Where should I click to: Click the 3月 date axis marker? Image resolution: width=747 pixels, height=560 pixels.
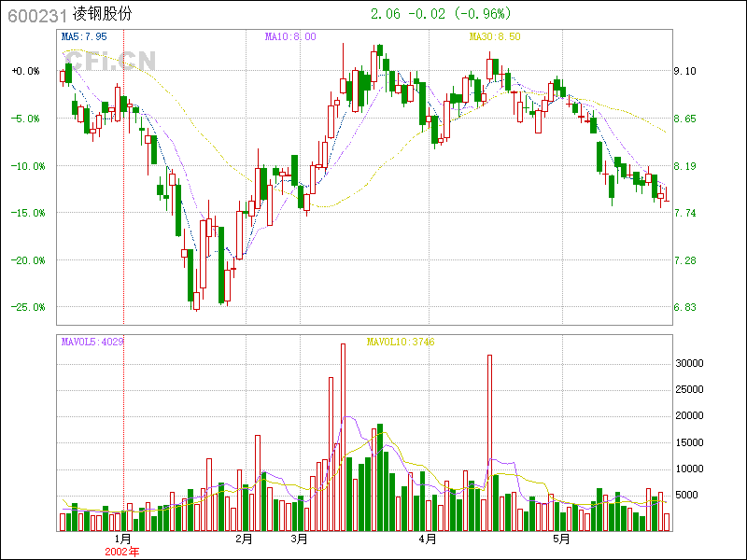coord(299,539)
